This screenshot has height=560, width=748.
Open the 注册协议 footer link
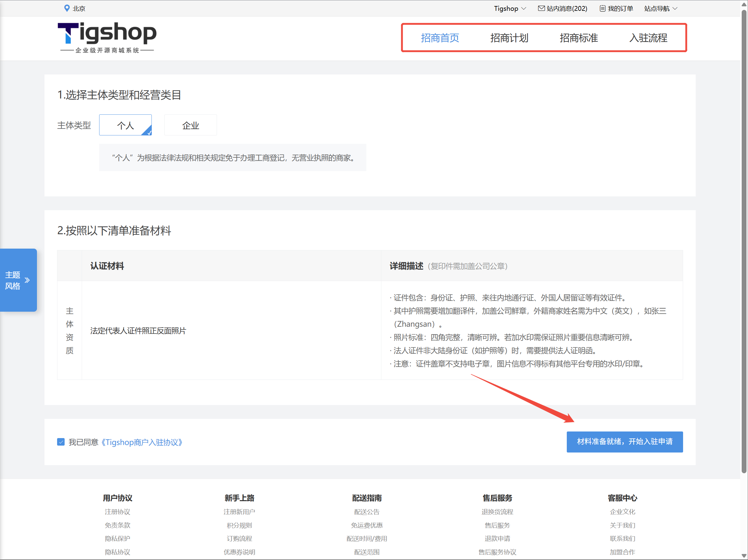click(117, 512)
